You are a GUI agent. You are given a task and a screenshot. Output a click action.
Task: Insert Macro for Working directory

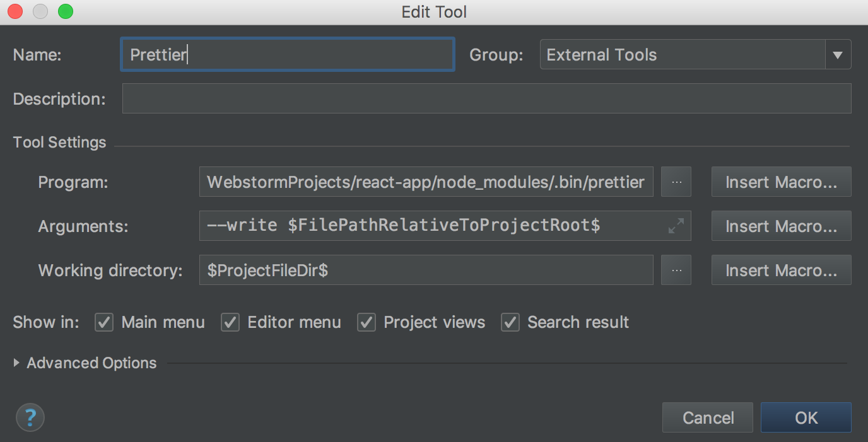coord(781,270)
